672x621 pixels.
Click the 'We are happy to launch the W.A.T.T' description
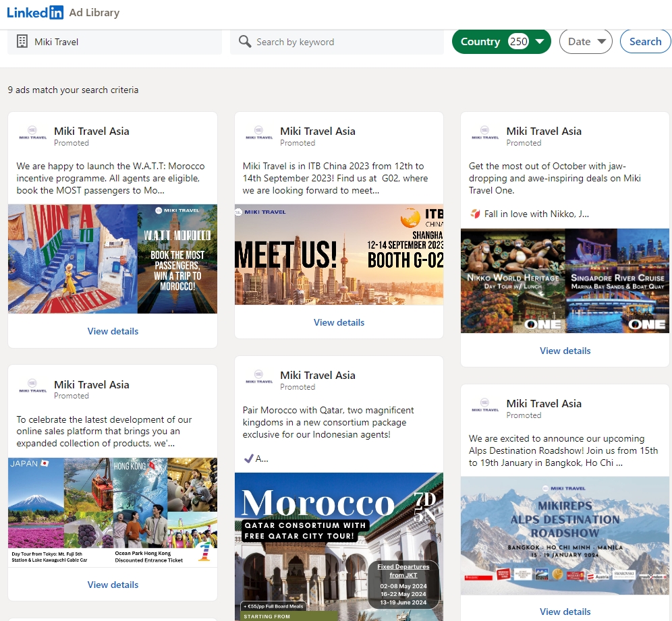point(111,178)
